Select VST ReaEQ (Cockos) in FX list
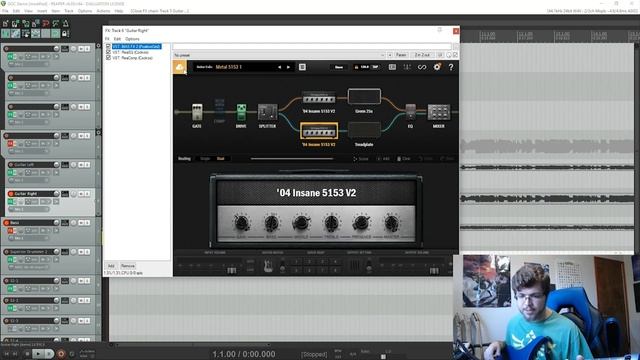Image resolution: width=640 pixels, height=360 pixels. click(x=130, y=52)
